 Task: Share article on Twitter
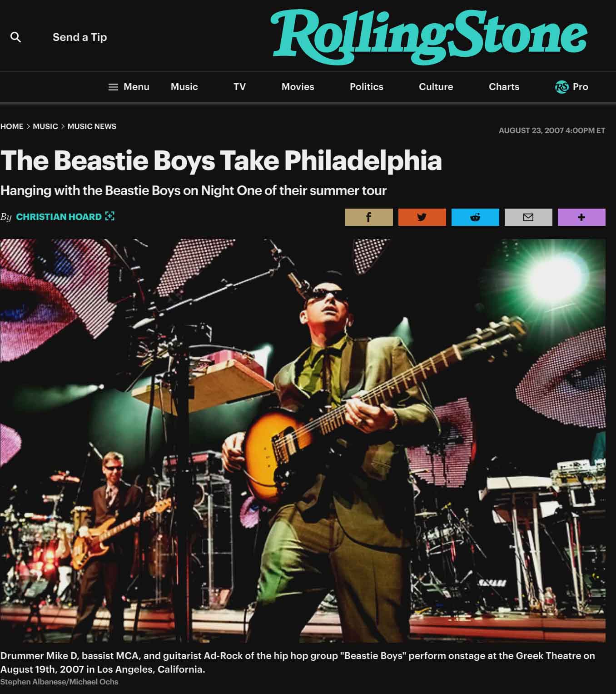pos(422,217)
